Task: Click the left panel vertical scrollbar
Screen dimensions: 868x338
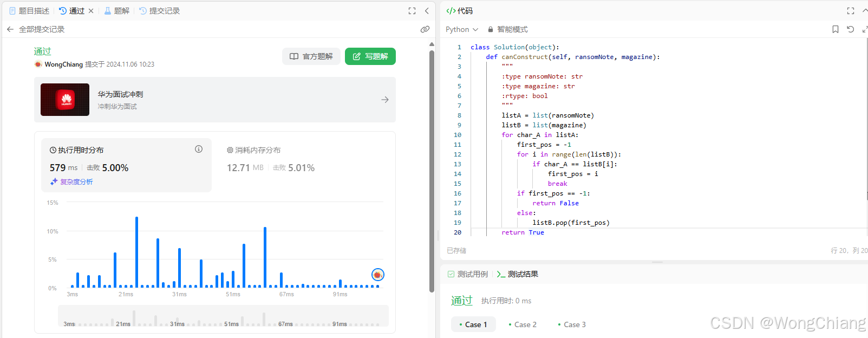Action: coord(432,171)
